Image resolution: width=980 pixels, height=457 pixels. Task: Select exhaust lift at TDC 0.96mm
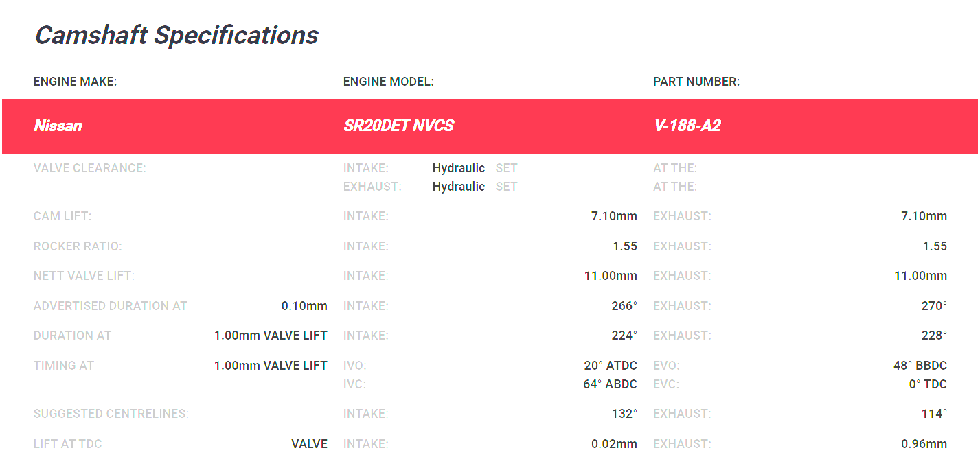(x=924, y=444)
